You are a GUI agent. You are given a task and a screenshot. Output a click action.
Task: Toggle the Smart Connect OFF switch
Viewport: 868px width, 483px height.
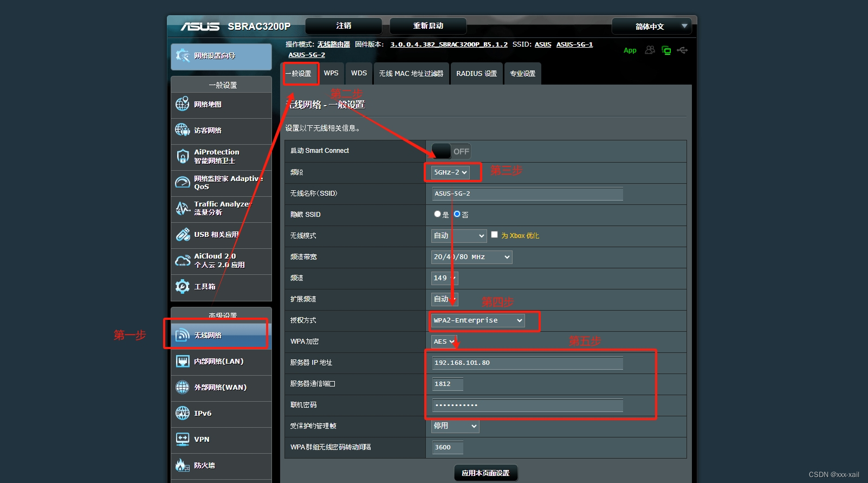451,151
